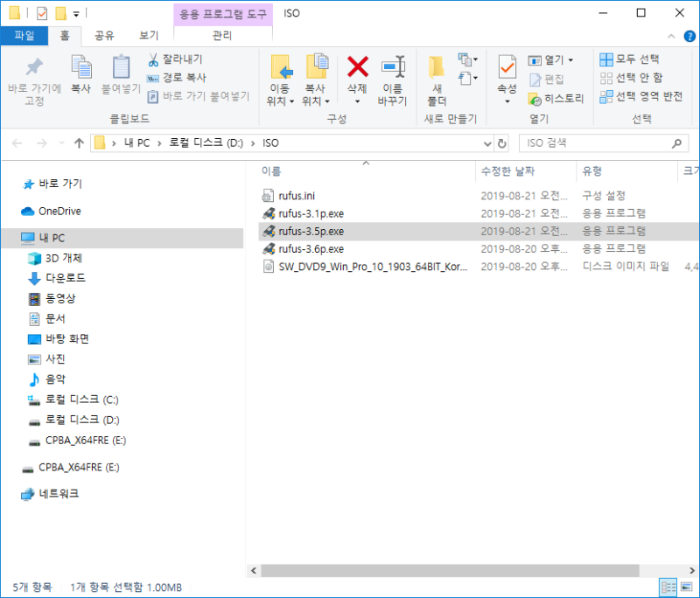Open the 관리 (Manage) tab

click(222, 36)
